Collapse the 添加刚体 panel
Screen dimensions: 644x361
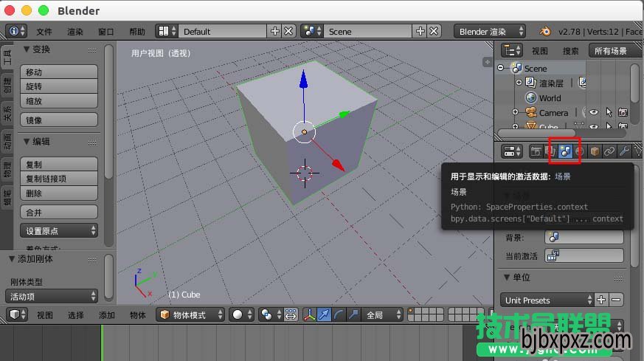(x=12, y=259)
